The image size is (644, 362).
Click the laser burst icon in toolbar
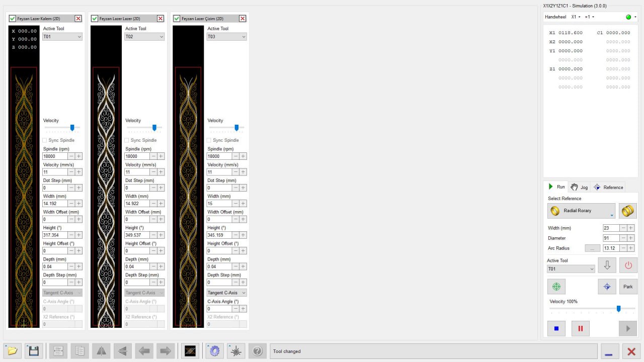click(236, 351)
